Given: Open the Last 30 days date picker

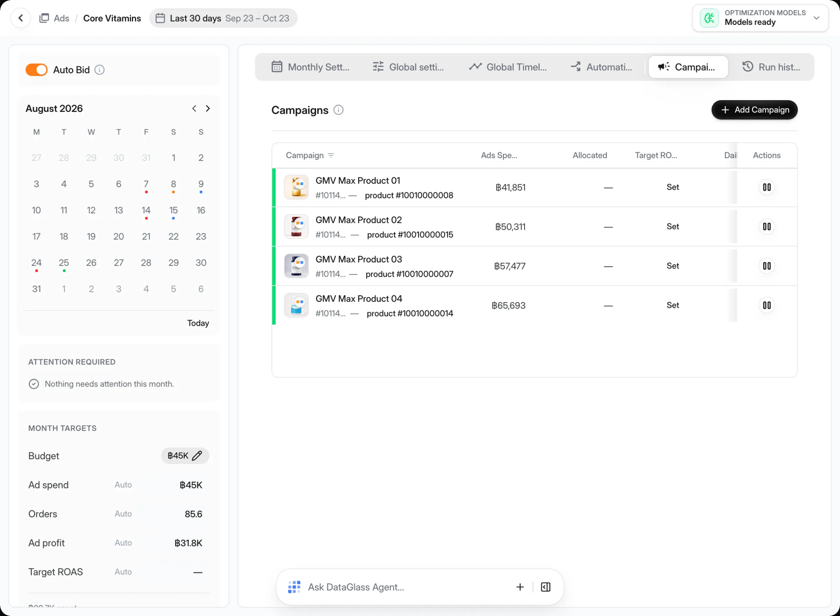Looking at the screenshot, I should pos(223,18).
